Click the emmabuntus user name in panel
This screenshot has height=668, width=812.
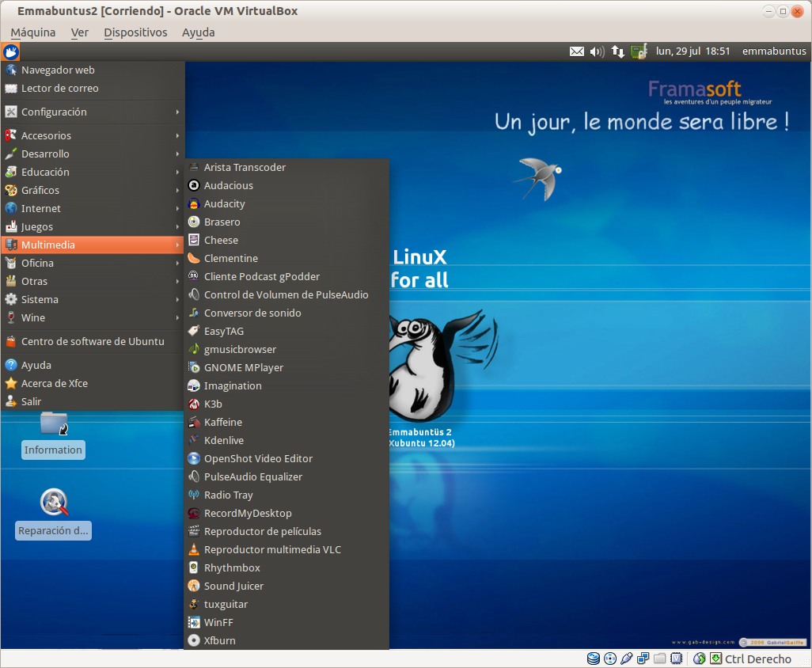(774, 51)
